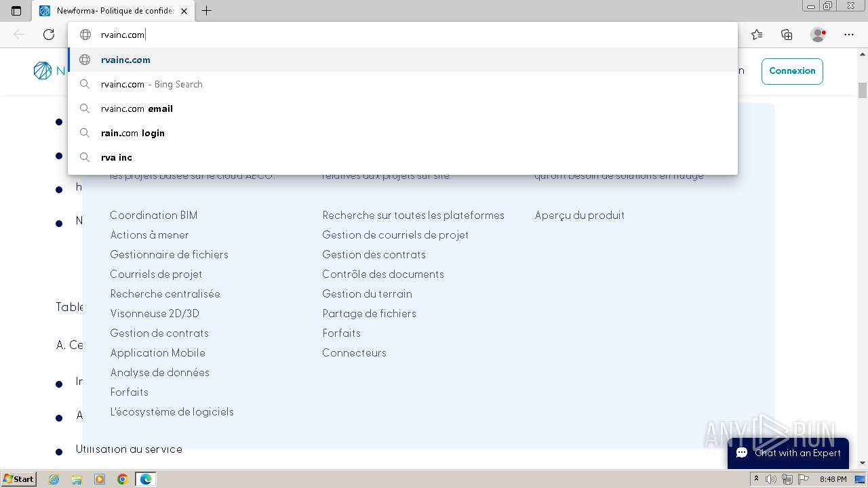The height and width of the screenshot is (488, 868).
Task: Open Forfaits under Connecteurs column
Action: [342, 333]
